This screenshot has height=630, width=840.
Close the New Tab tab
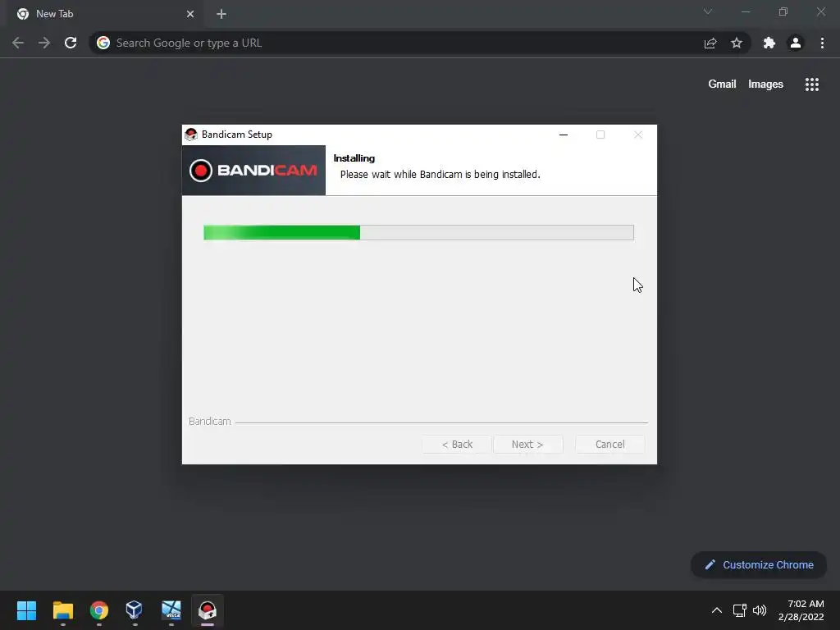coord(190,14)
